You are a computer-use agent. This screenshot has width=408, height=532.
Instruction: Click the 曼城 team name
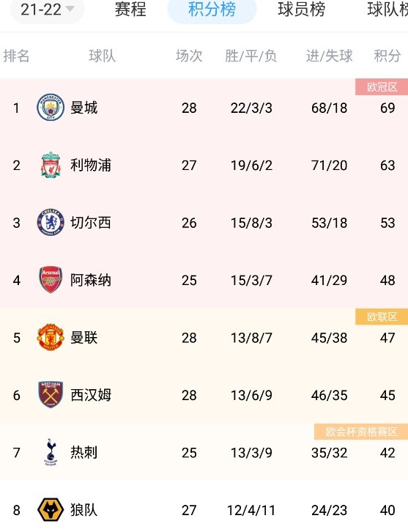(x=84, y=108)
